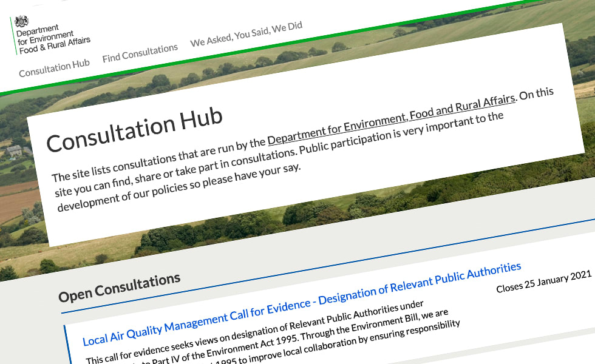Click the Consultation Hub page heading
This screenshot has height=364, width=595.
click(134, 130)
